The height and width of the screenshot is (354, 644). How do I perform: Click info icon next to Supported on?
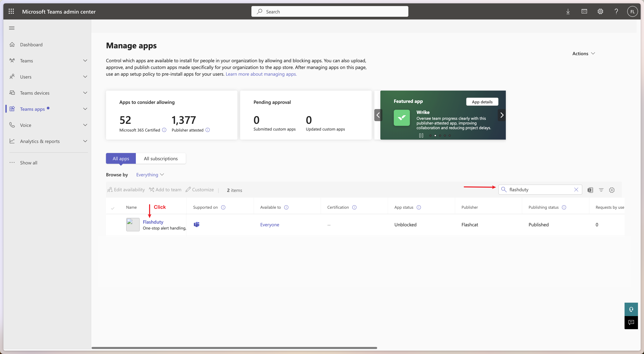tap(223, 207)
